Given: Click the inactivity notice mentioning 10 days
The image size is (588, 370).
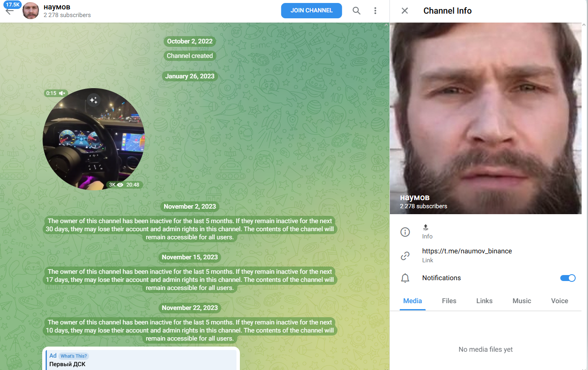Looking at the screenshot, I should tap(190, 330).
